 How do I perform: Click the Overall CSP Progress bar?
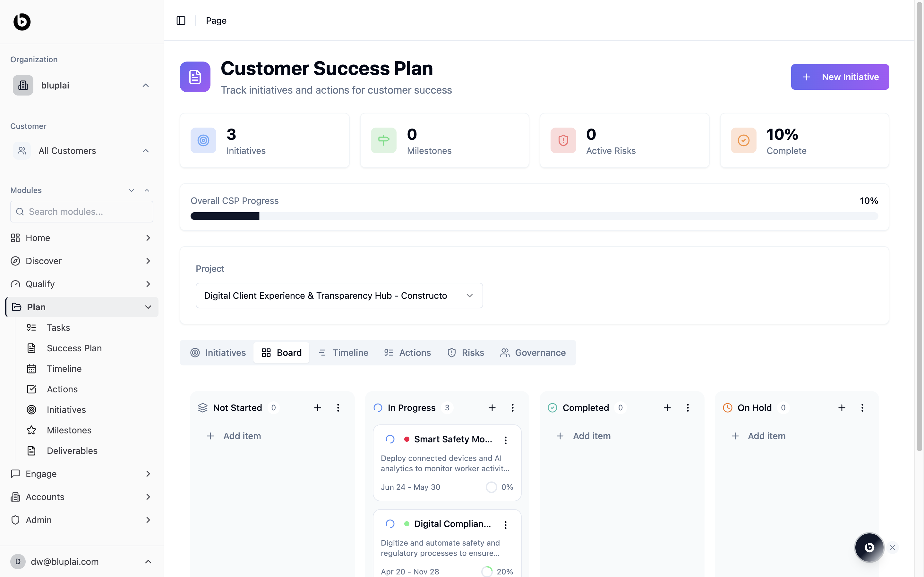[x=534, y=216]
